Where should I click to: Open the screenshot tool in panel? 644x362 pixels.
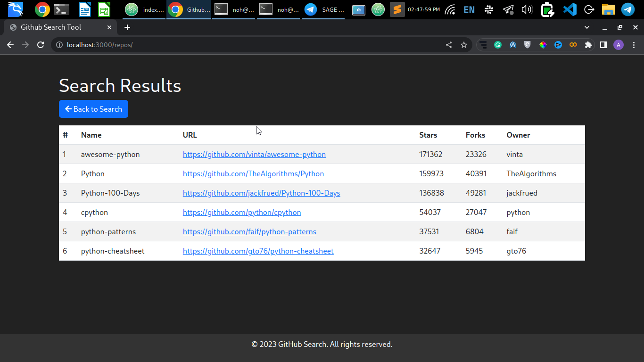coord(359,10)
